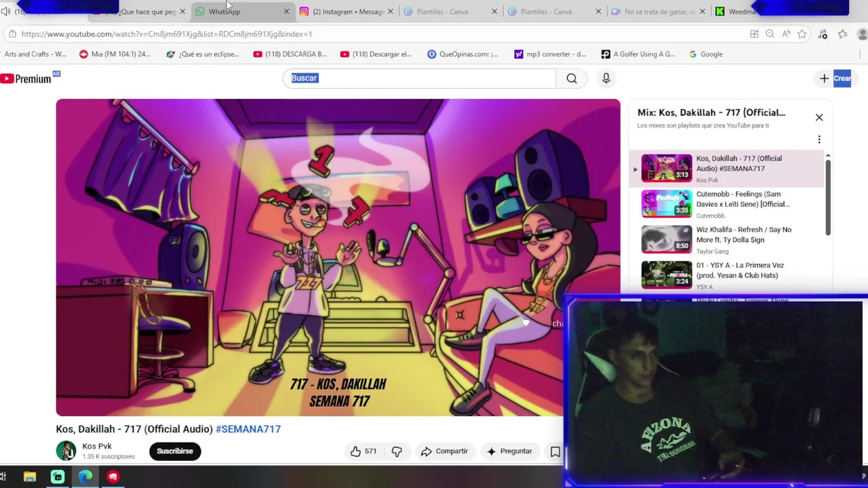
Task: Switch to 'No se trata de ganar' tab
Action: 658,12
